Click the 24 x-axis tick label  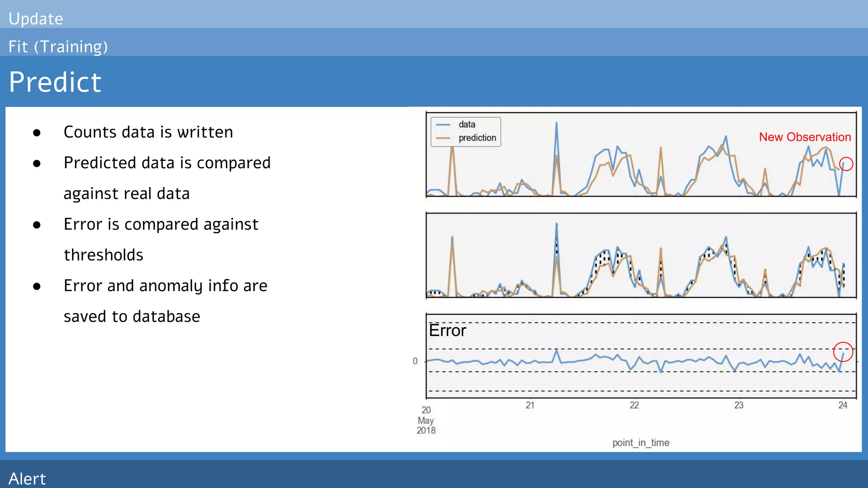[843, 405]
